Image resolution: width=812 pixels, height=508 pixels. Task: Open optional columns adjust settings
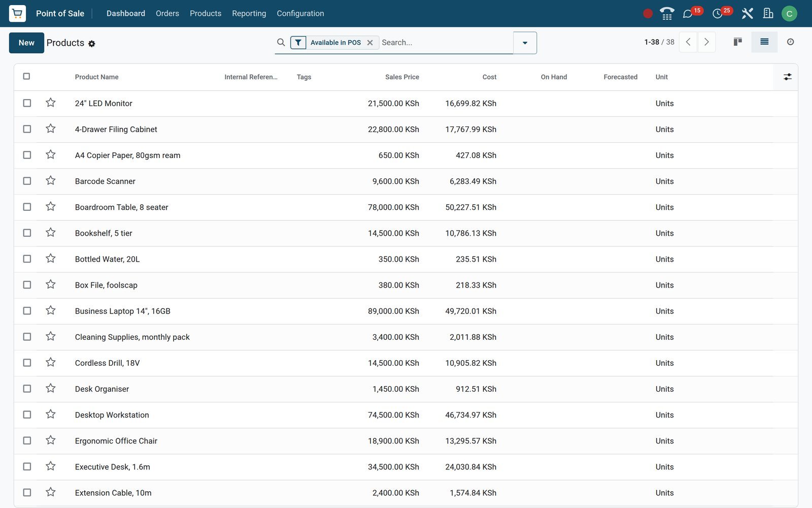coord(787,77)
